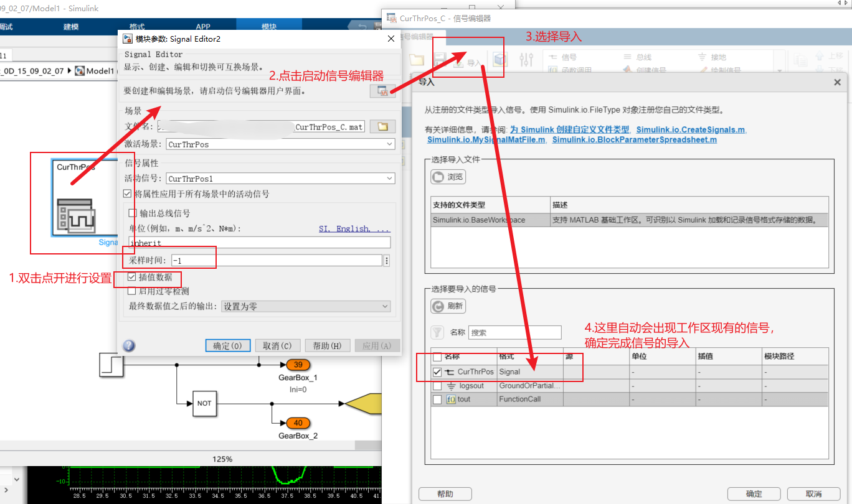This screenshot has height=504, width=852.
Task: Click the launch Signal Editor user interface icon
Action: point(382,91)
